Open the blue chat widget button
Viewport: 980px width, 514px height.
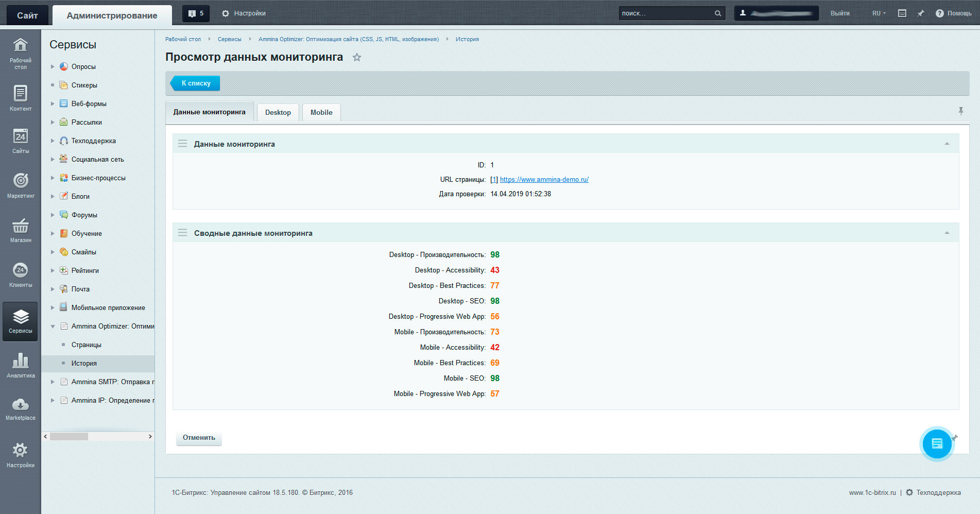click(936, 443)
